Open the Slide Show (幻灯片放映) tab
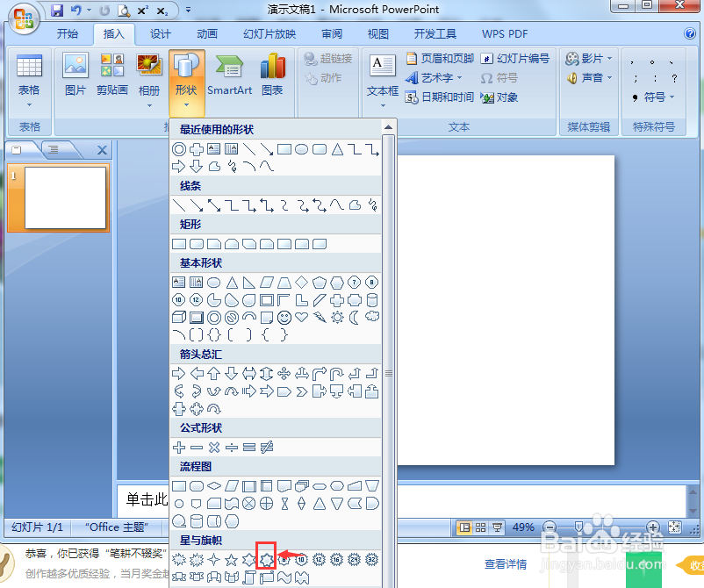The height and width of the screenshot is (588, 704). point(269,34)
